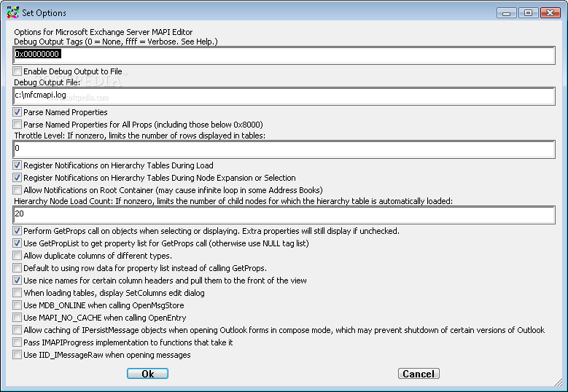The height and width of the screenshot is (392, 568).
Task: Maximize the Set Options window
Action: click(528, 12)
